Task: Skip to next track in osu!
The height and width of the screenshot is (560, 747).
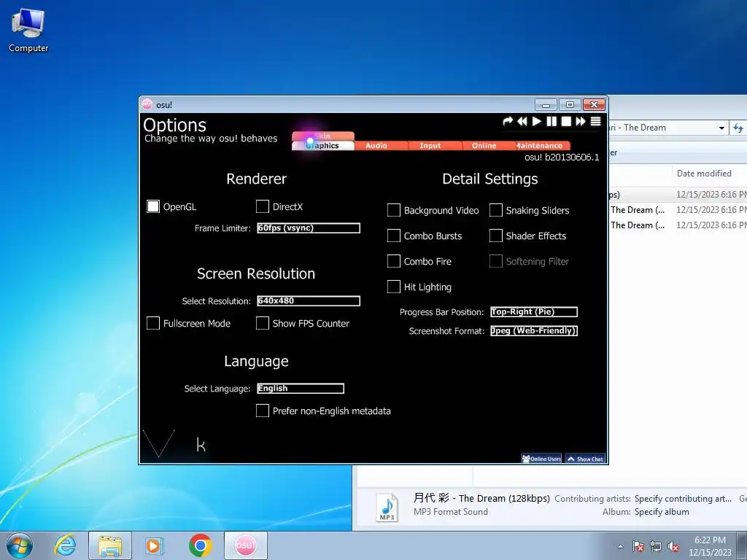Action: [580, 122]
